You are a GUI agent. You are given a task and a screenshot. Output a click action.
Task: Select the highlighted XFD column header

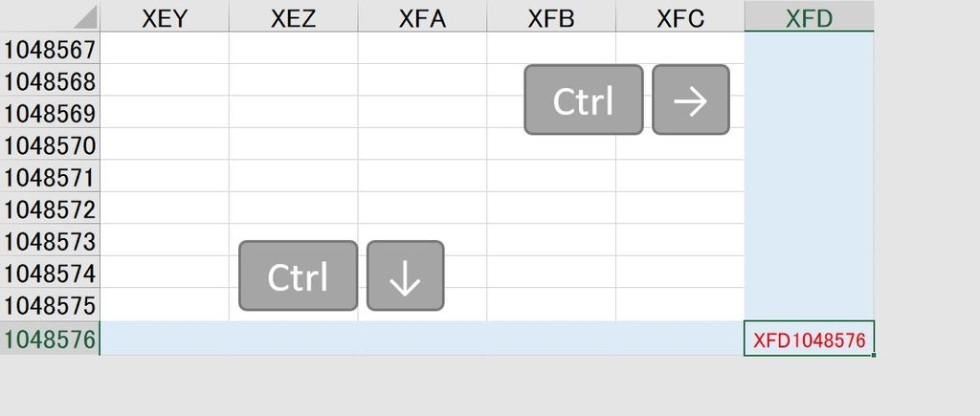pyautogui.click(x=809, y=17)
